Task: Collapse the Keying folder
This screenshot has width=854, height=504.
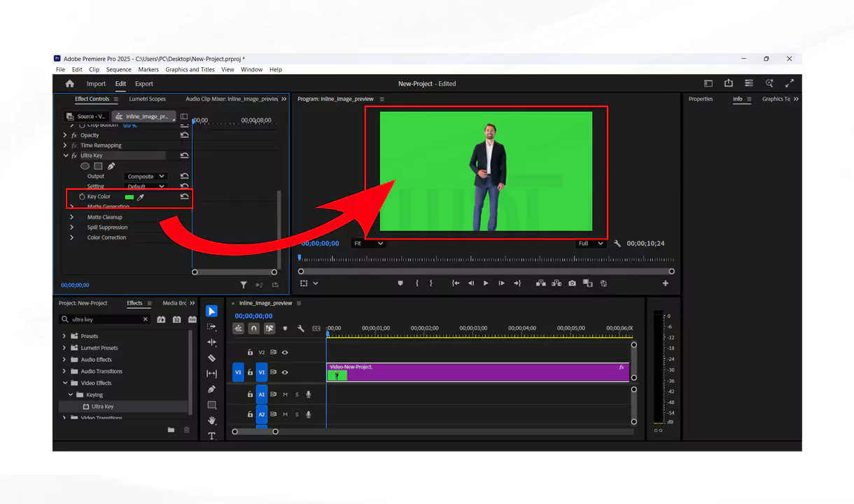Action: pyautogui.click(x=71, y=395)
